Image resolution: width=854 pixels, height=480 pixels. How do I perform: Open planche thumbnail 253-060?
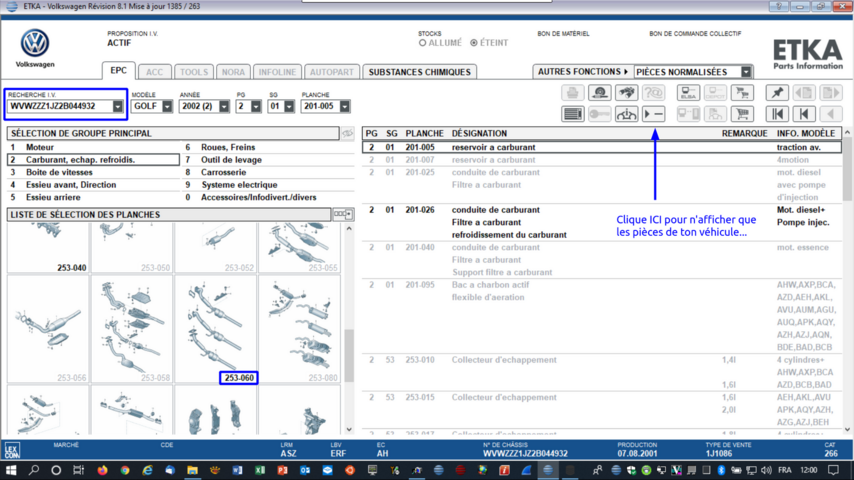(216, 329)
